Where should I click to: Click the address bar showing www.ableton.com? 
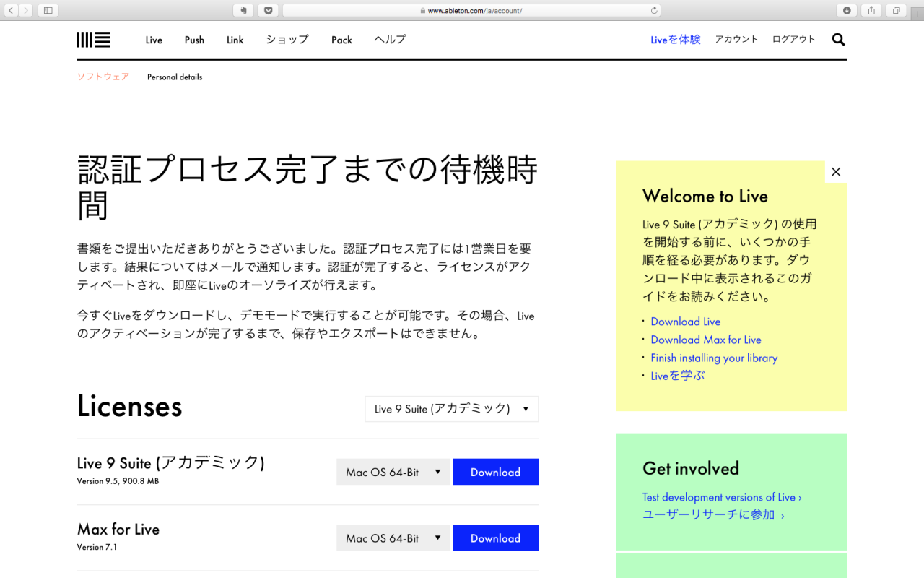pos(471,10)
